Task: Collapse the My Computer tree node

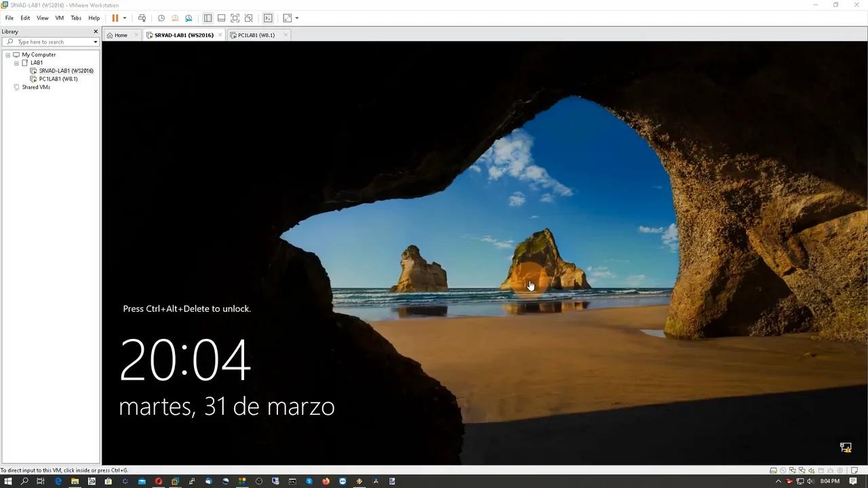Action: 8,55
